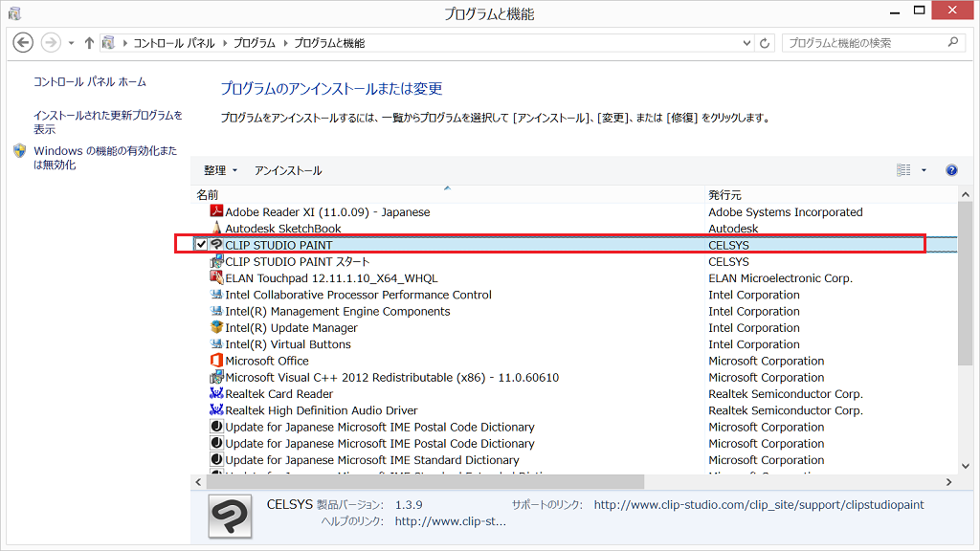Click the vertical scrollbar up arrow
The image size is (980, 551).
pos(966,195)
